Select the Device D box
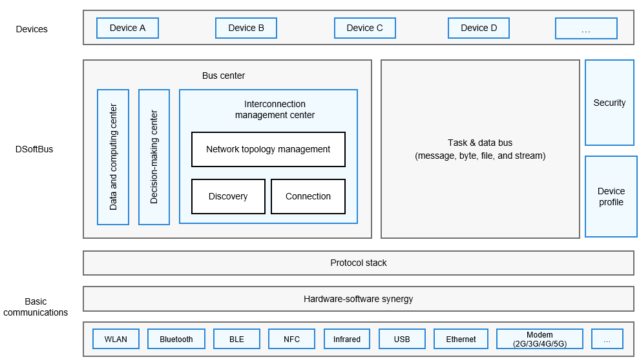 (478, 28)
